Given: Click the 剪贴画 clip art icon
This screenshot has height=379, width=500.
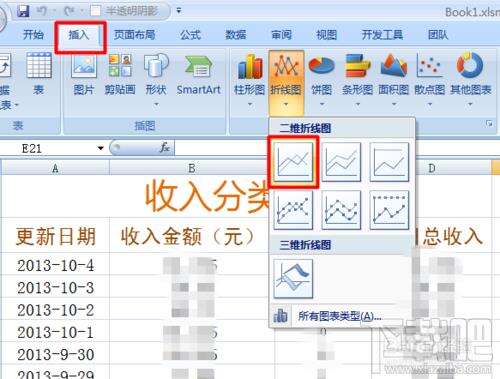Looking at the screenshot, I should point(120,74).
